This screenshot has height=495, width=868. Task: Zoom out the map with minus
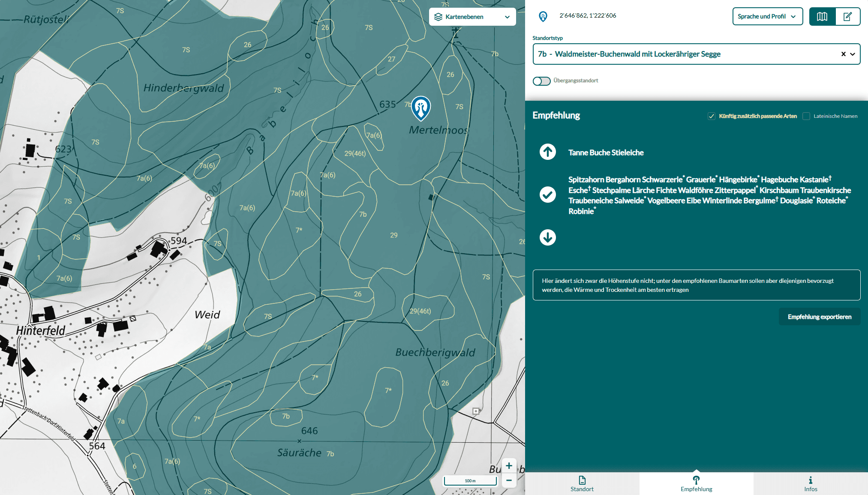[x=508, y=480]
